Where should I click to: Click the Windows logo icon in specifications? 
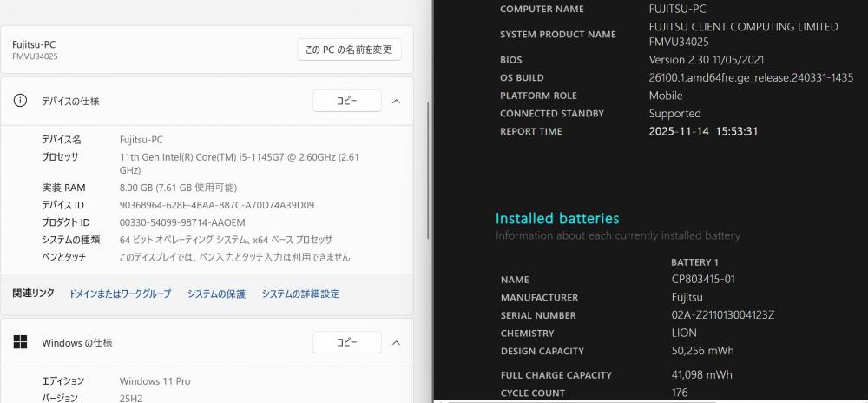[x=20, y=342]
